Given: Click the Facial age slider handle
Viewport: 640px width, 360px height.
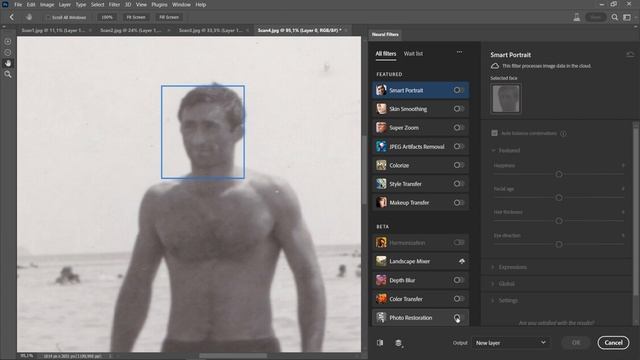Looking at the screenshot, I should 559,198.
